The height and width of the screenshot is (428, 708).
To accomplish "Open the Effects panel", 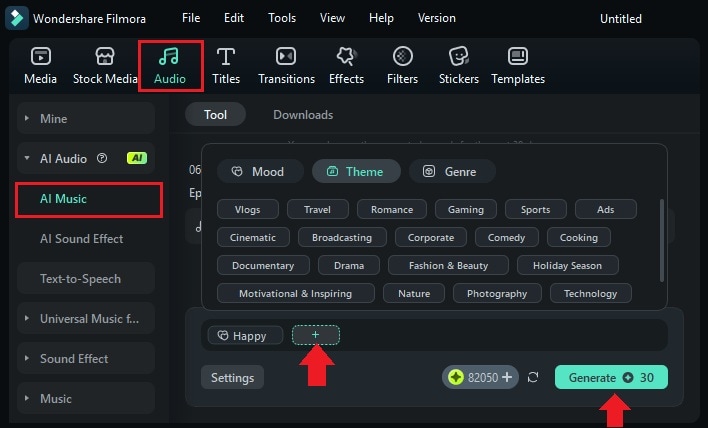I will tap(346, 66).
